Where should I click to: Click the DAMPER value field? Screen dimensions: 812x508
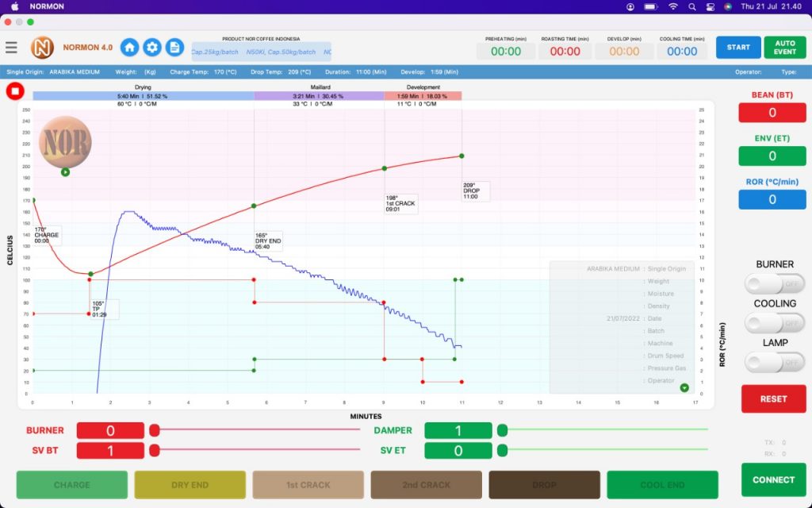[x=458, y=430]
